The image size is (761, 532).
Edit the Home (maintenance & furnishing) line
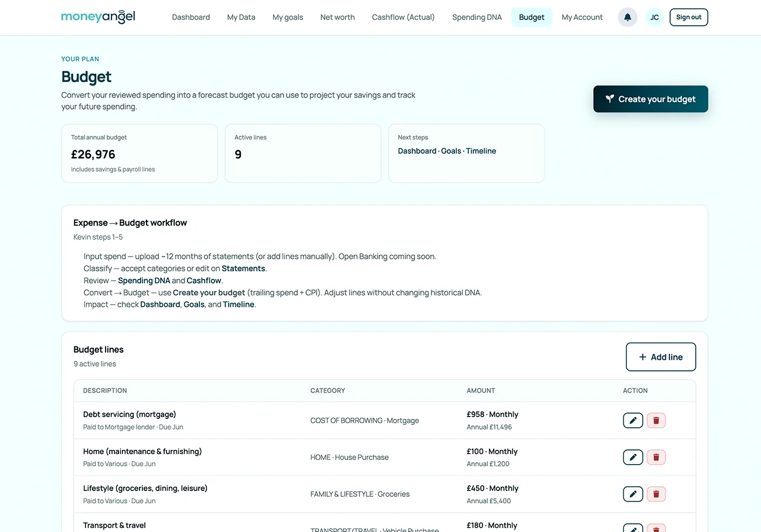pyautogui.click(x=633, y=457)
